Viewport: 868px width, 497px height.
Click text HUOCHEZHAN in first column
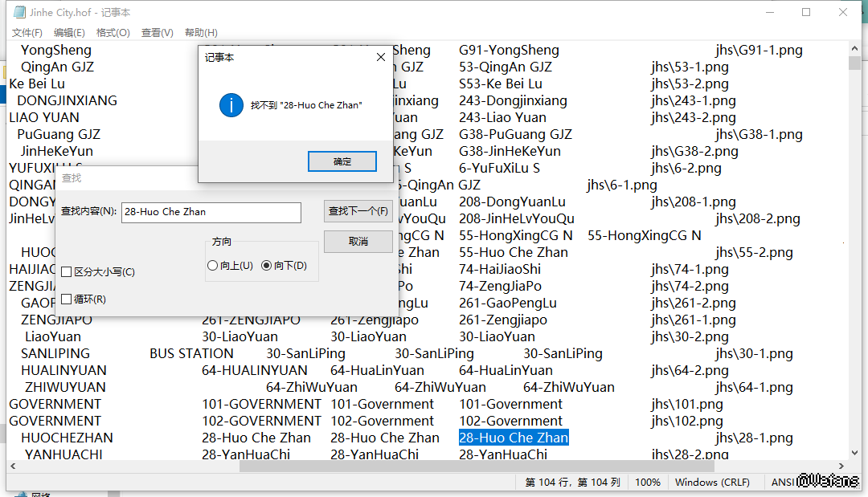[x=67, y=438]
